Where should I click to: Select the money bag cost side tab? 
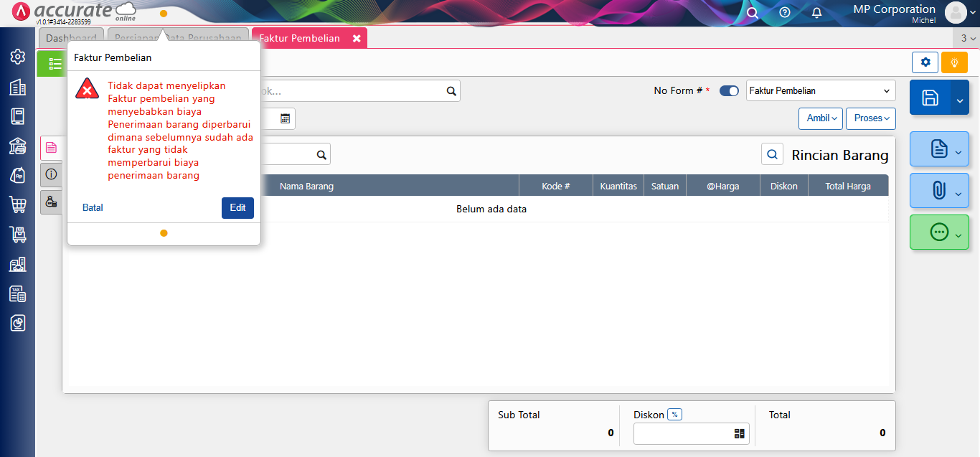pos(51,202)
